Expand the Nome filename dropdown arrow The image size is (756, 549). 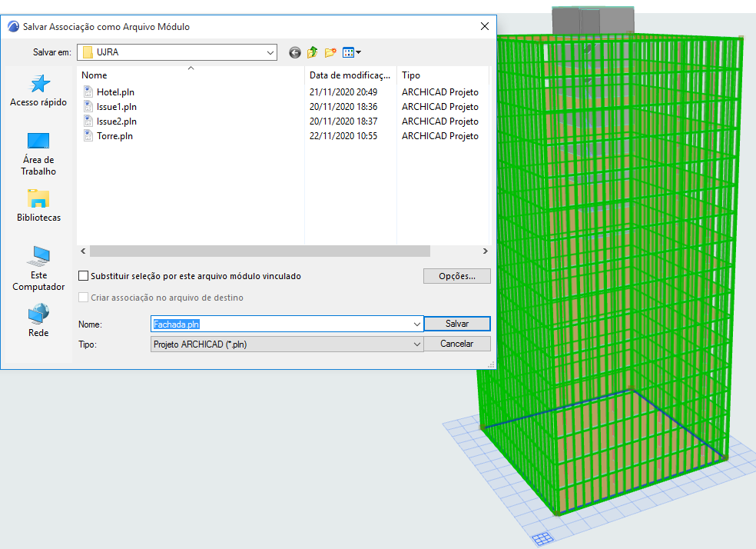tap(417, 324)
